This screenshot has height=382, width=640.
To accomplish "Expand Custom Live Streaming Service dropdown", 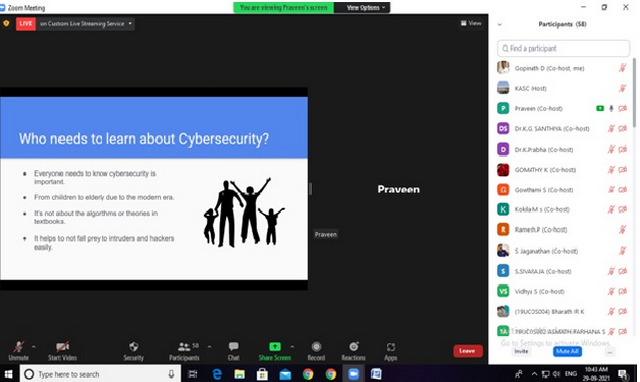I will (130, 24).
